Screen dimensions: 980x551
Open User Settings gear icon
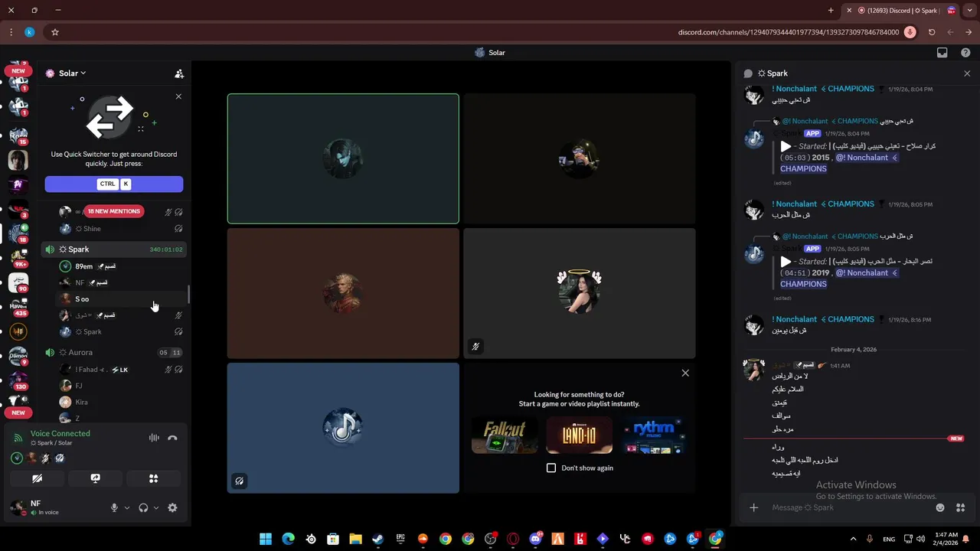click(x=172, y=507)
